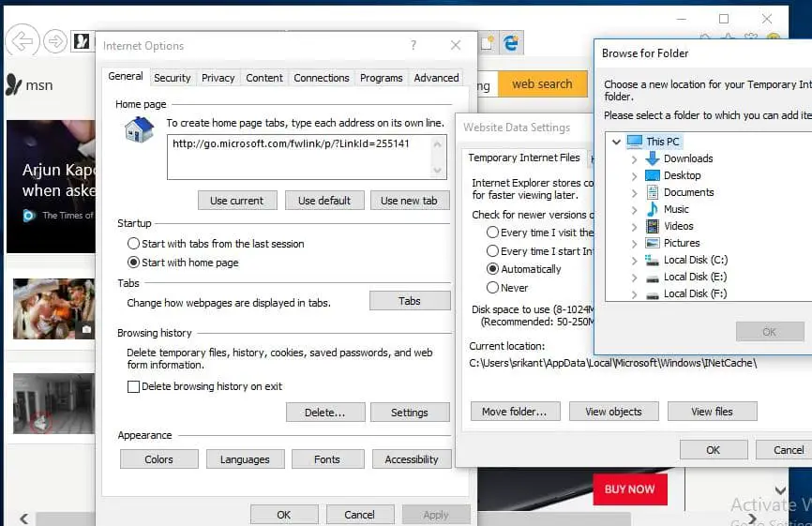Select Start with tabs from the last session
Screen dimensions: 812x526
click(x=133, y=244)
